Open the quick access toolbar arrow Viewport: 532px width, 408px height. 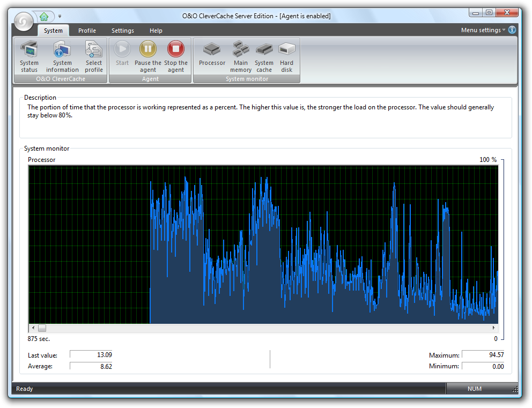coord(60,16)
